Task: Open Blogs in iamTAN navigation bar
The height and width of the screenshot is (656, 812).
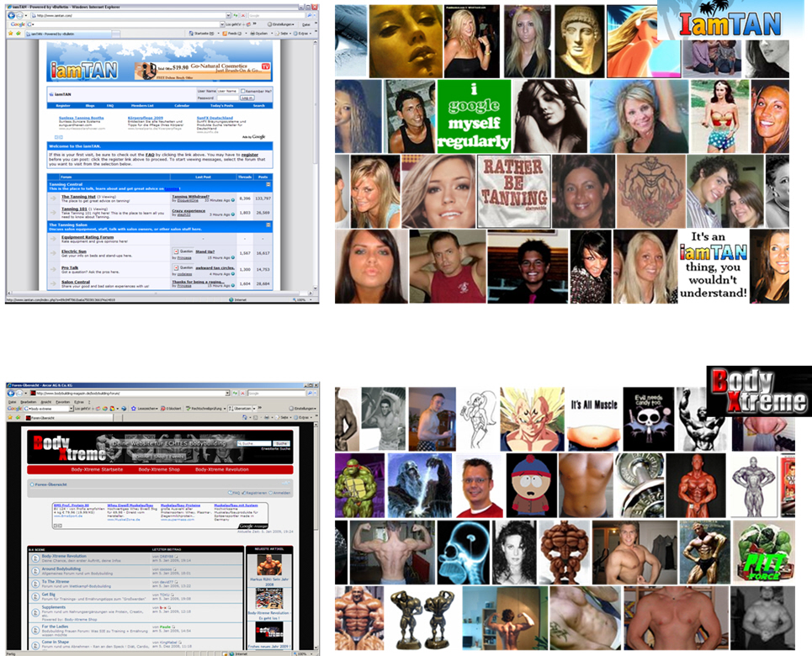Action: 90,106
